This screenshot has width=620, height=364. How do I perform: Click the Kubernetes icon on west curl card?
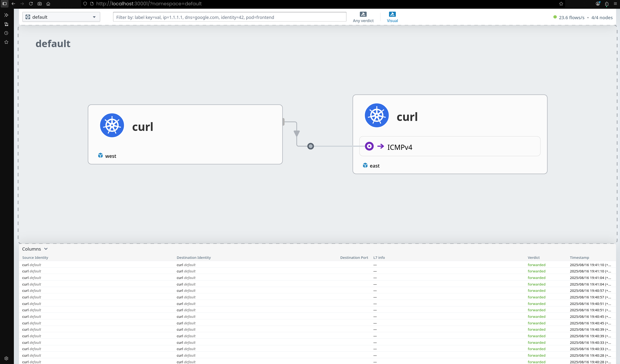tap(112, 125)
